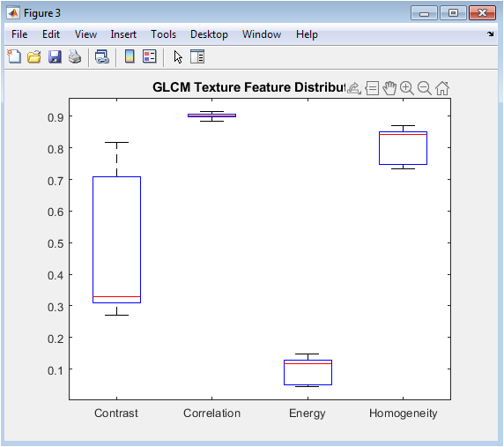The height and width of the screenshot is (447, 504).
Task: Select the Zoom In axes tool
Action: pos(407,88)
